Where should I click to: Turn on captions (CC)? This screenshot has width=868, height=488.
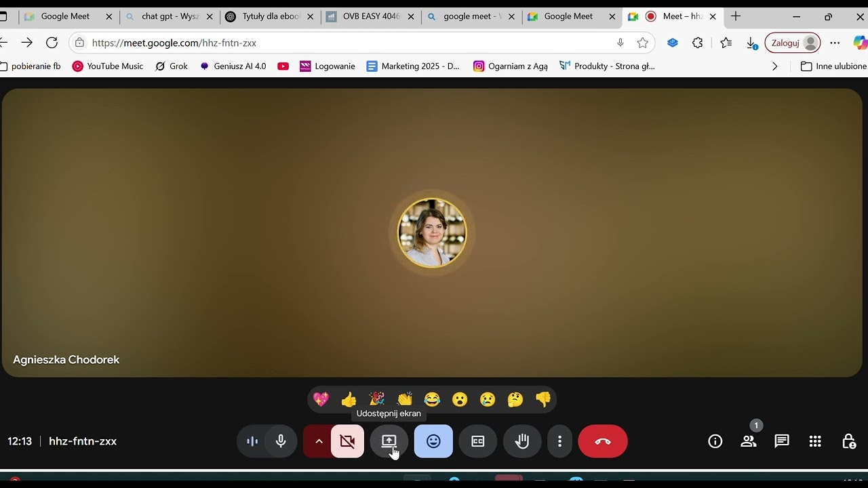coord(478,441)
